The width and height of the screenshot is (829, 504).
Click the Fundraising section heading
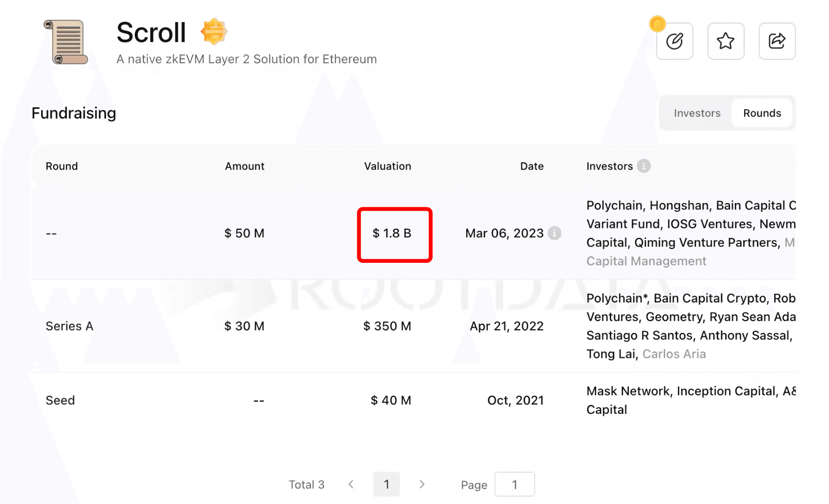point(74,113)
